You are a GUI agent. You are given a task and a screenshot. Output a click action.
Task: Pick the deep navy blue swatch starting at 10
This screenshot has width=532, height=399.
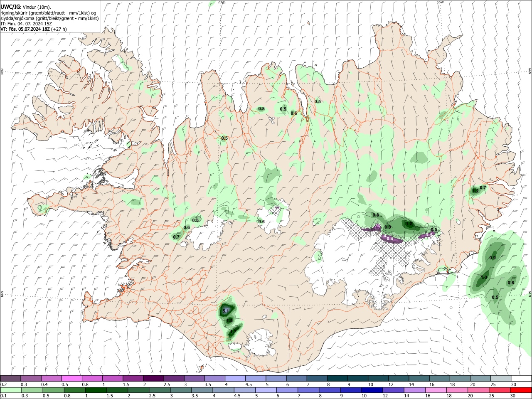coord(372,390)
